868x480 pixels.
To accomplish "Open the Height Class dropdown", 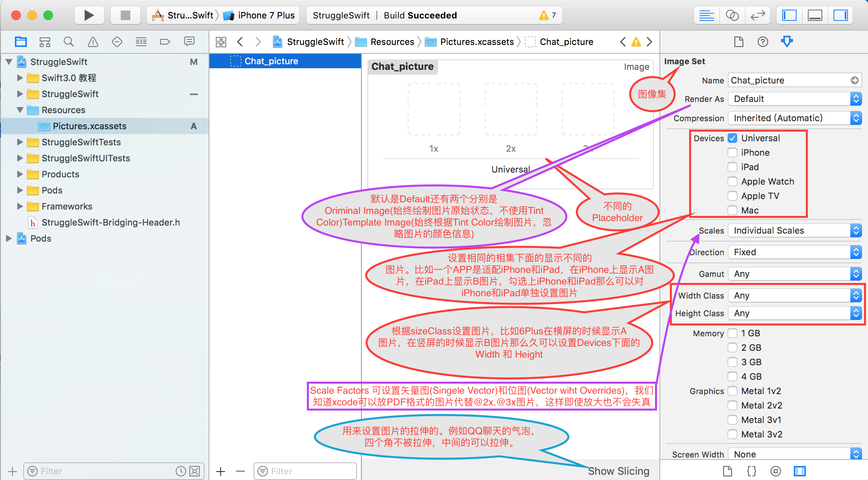I will pos(795,313).
